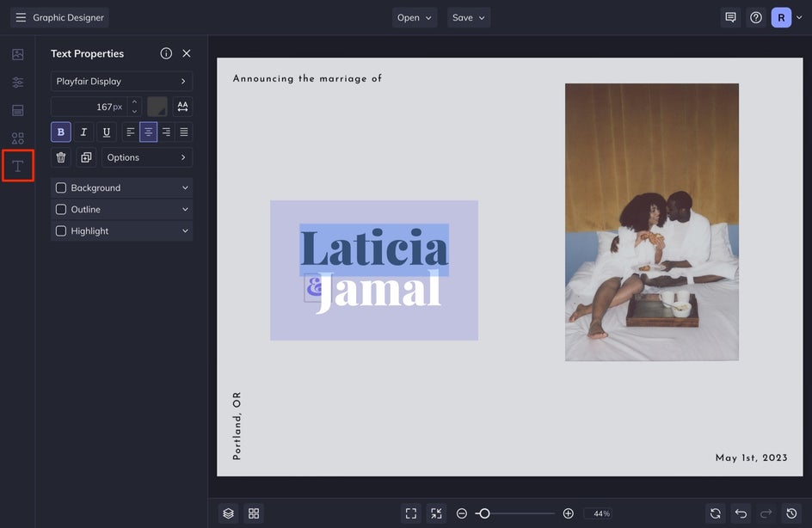Open the Image Manager sidebar icon
This screenshot has height=528, width=812.
point(17,55)
